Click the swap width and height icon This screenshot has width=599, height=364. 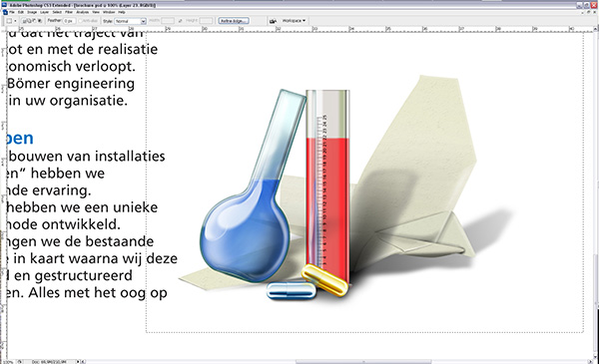click(180, 21)
